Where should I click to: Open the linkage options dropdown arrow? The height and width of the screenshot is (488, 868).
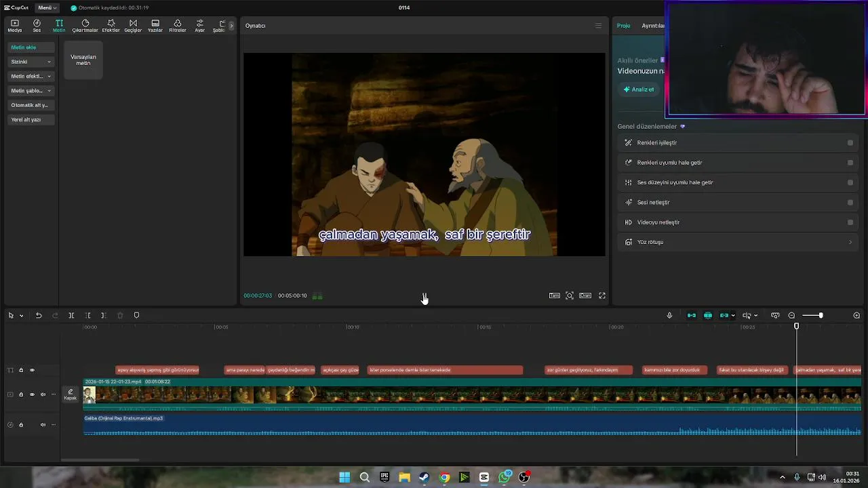[x=733, y=316]
